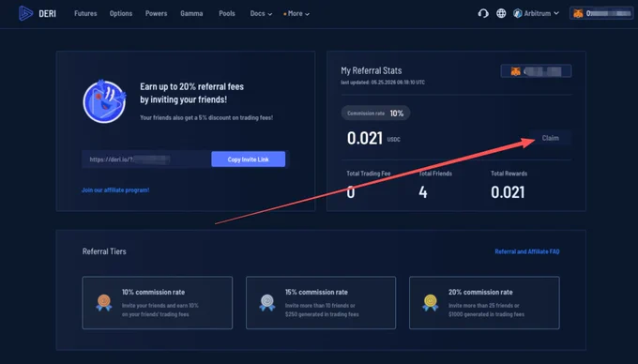Click the gold medal tier icon

pos(431,303)
